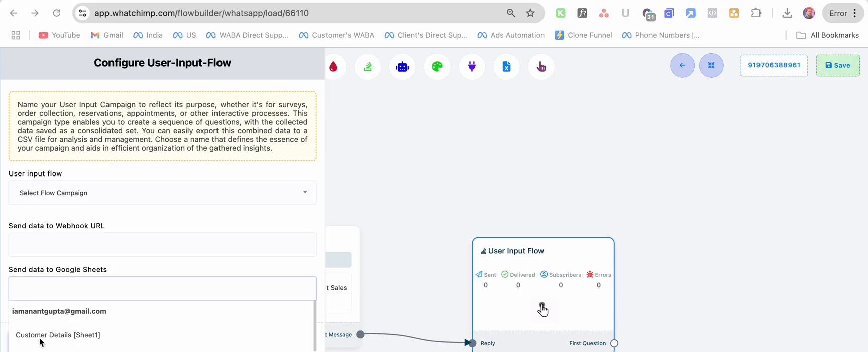Image resolution: width=868 pixels, height=352 pixels.
Task: Expand the Select Flow Campaign dropdown
Action: [x=162, y=193]
